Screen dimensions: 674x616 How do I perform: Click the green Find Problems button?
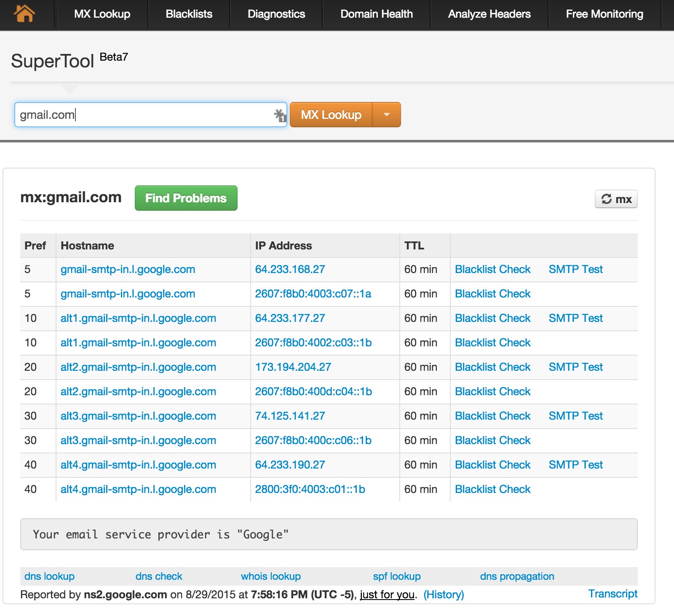point(186,198)
